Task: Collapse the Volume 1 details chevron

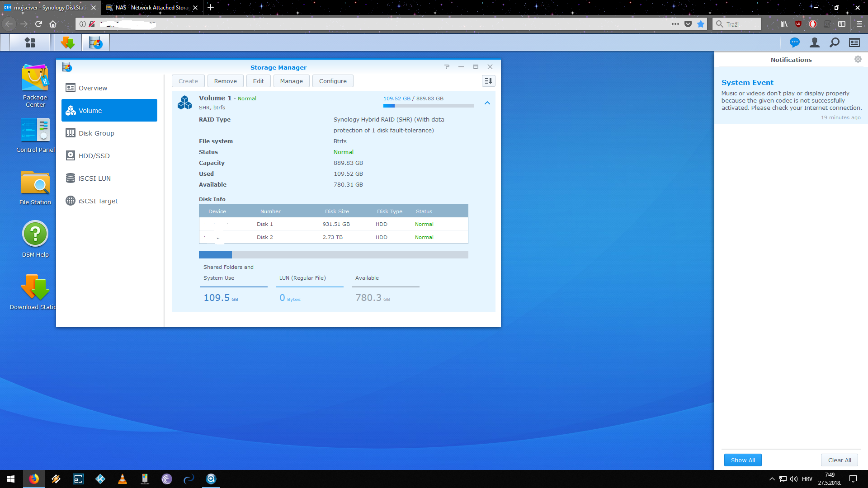Action: [487, 103]
